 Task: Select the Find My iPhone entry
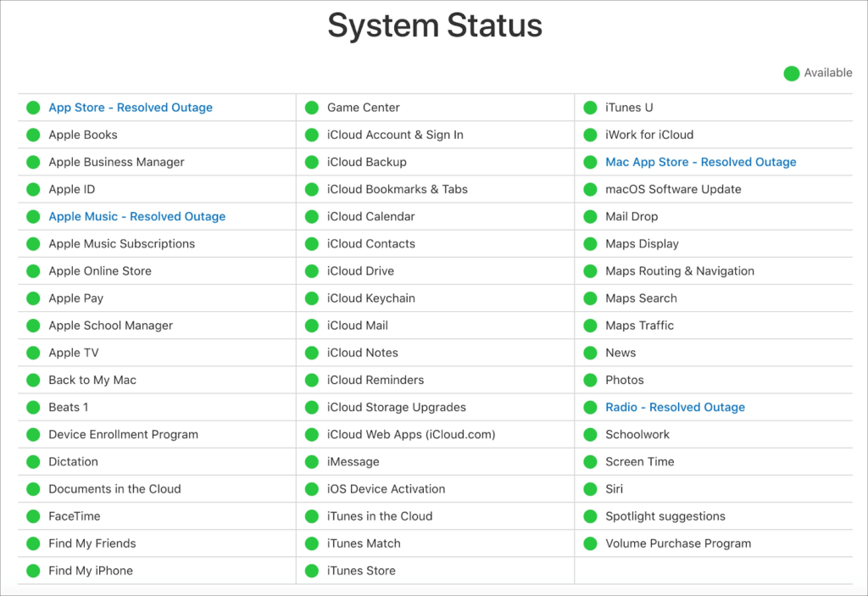click(91, 571)
